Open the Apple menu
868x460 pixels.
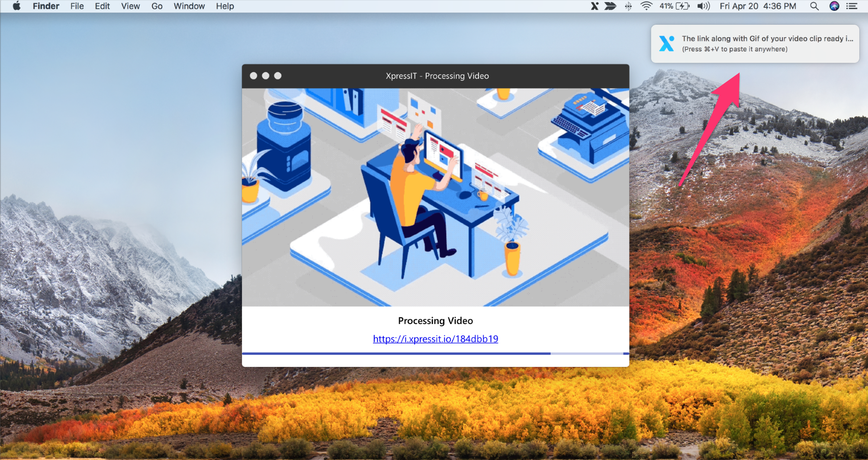click(16, 6)
